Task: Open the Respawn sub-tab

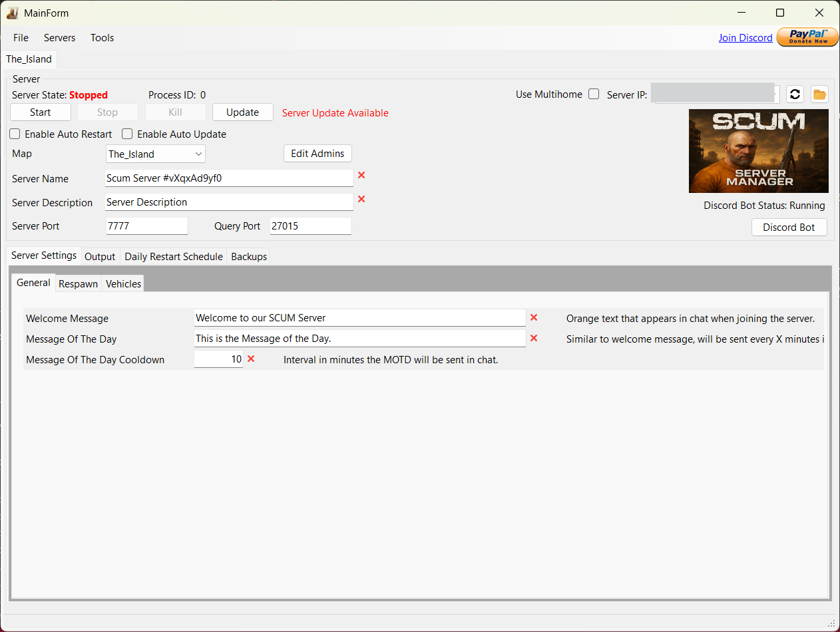Action: tap(79, 284)
